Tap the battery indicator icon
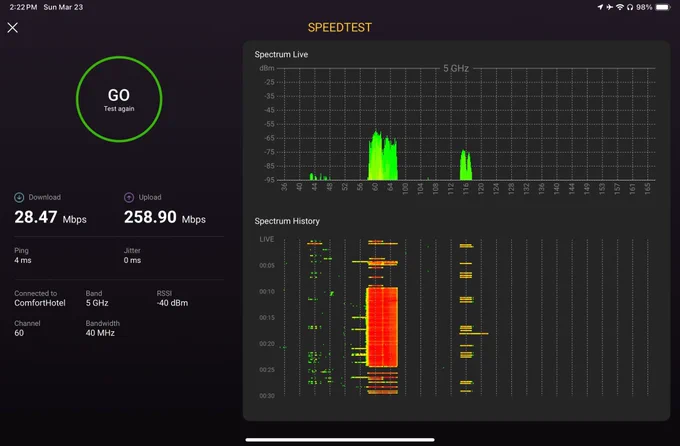The height and width of the screenshot is (446, 680). [x=663, y=7]
